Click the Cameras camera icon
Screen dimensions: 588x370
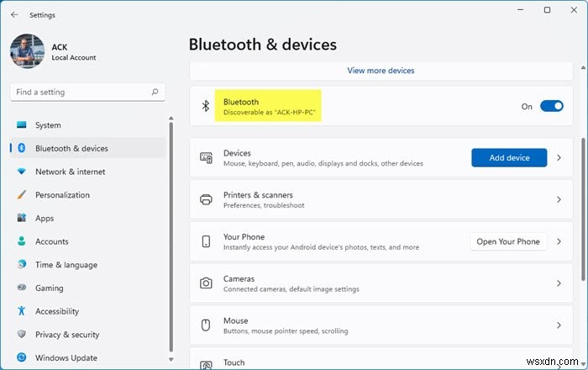point(206,283)
